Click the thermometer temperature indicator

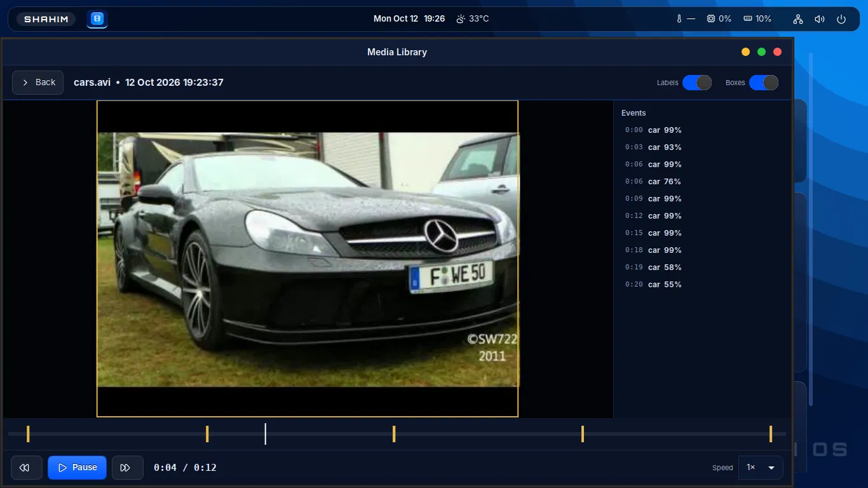coord(686,19)
